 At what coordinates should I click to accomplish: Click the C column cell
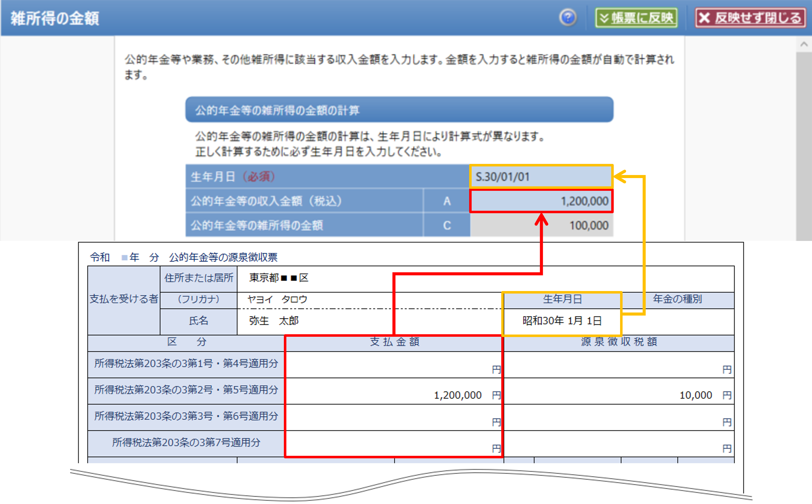(x=447, y=226)
